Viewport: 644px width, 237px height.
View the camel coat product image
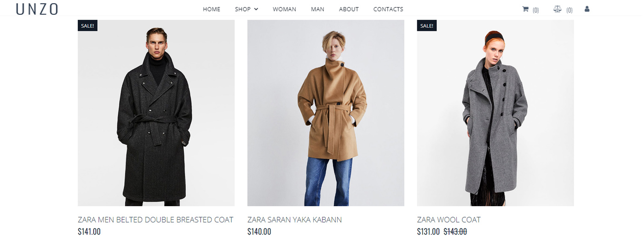click(326, 113)
